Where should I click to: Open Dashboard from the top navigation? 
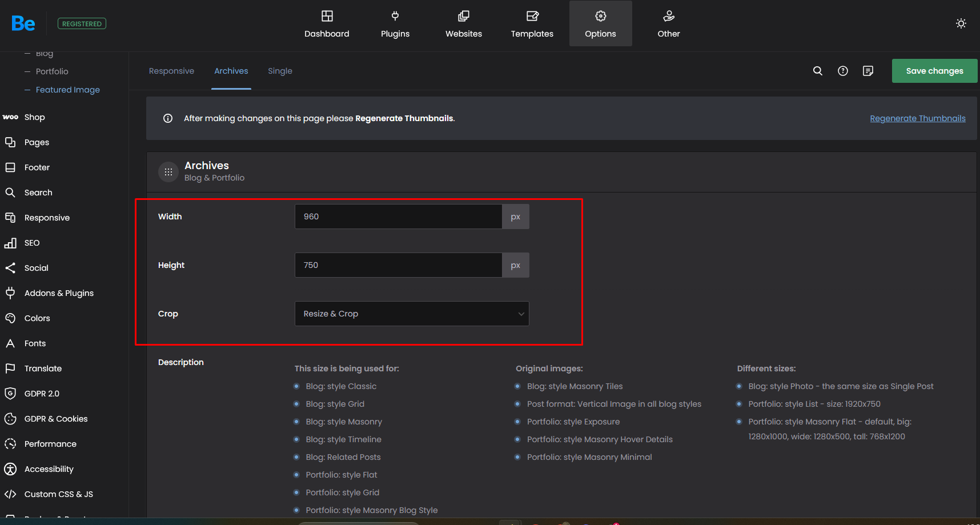point(327,24)
